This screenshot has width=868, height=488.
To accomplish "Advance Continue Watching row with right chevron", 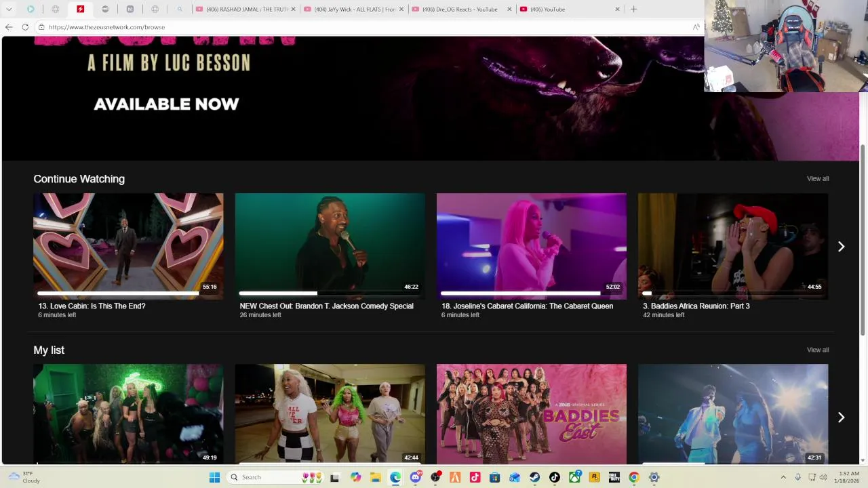I will 841,247.
